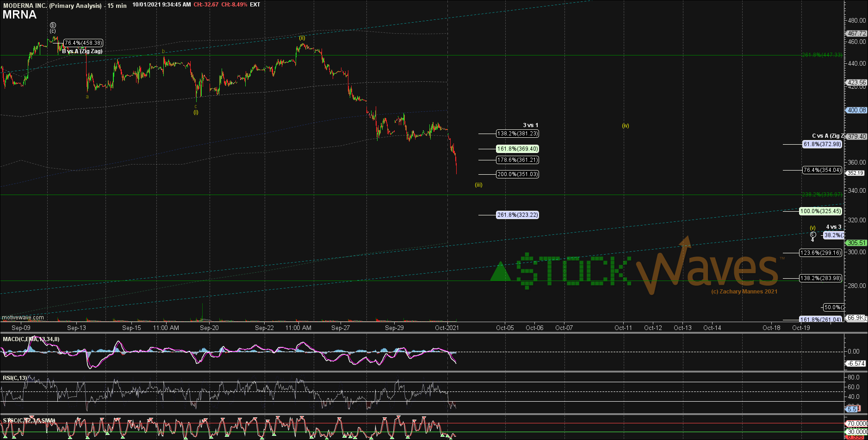868x440 pixels.
Task: Select the 123.6%(299.16) Fibonacci level
Action: point(820,253)
